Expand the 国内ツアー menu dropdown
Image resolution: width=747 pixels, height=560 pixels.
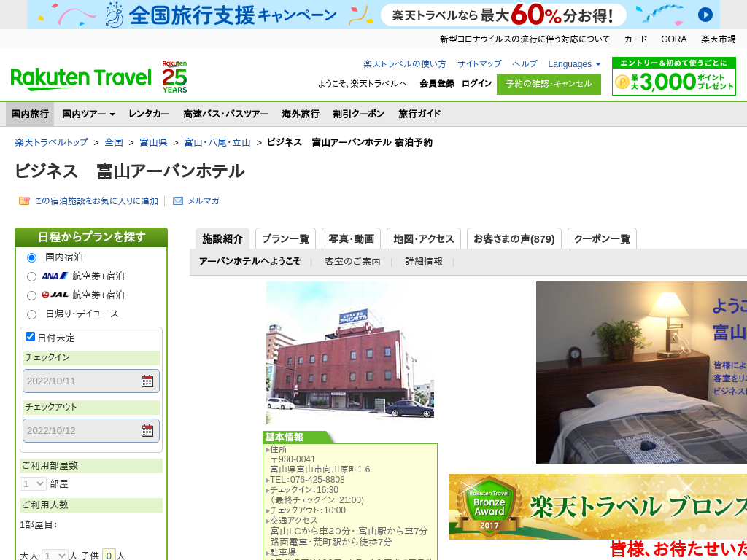pos(88,114)
